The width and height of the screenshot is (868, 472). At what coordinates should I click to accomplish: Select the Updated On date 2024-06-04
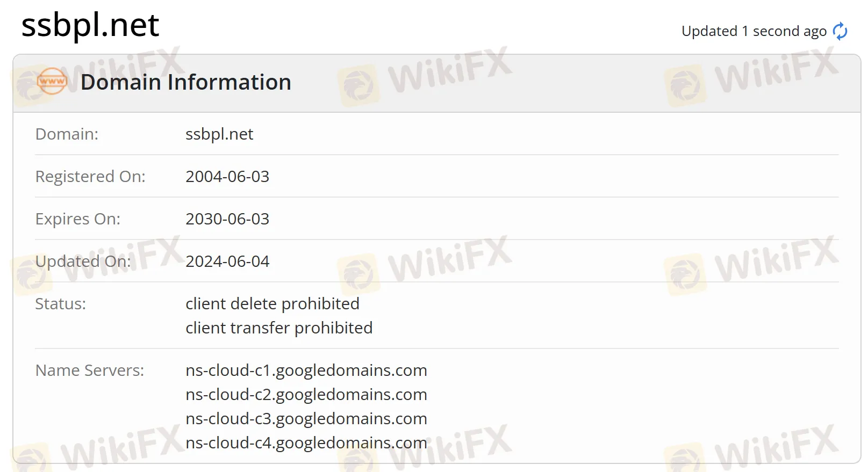click(227, 262)
